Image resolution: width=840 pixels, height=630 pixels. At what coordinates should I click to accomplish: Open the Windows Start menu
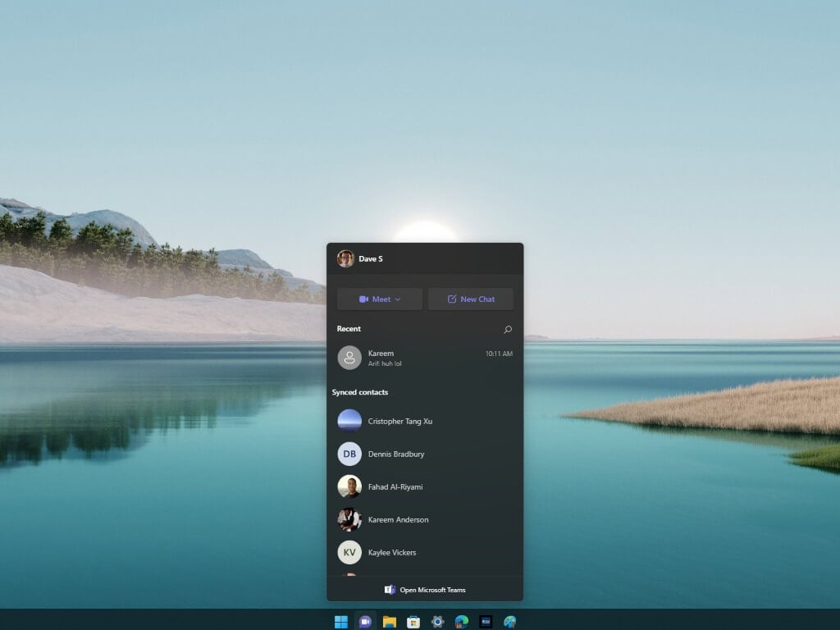click(340, 622)
